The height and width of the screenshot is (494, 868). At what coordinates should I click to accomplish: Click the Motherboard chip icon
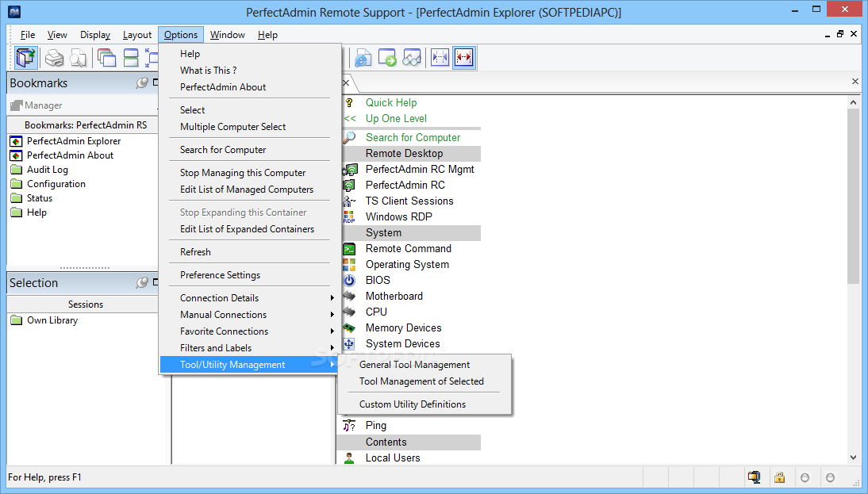(x=349, y=296)
